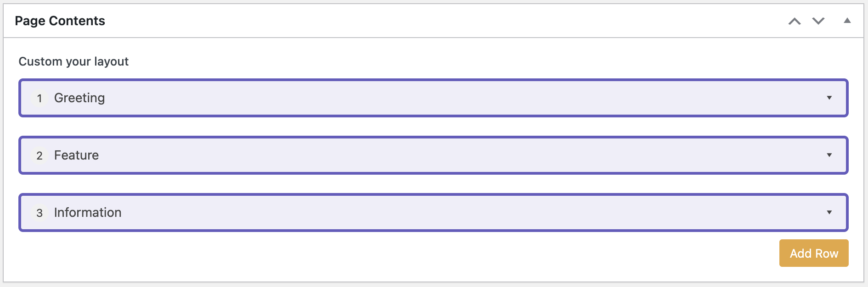Select the Information row title text
Image resolution: width=868 pixels, height=287 pixels.
pyautogui.click(x=88, y=213)
